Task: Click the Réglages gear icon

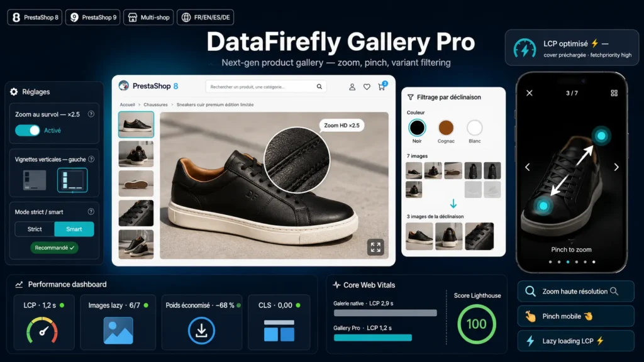Action: click(14, 92)
